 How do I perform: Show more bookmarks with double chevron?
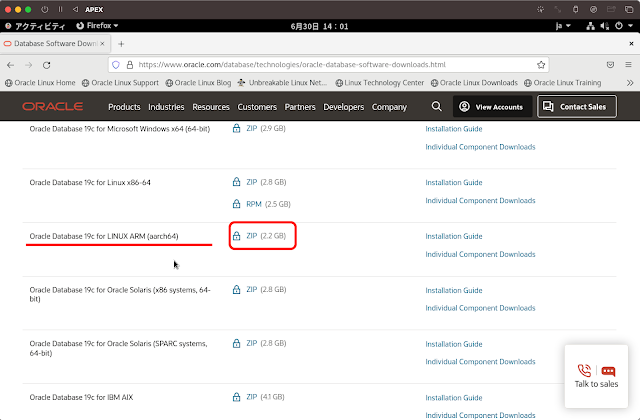tap(630, 83)
